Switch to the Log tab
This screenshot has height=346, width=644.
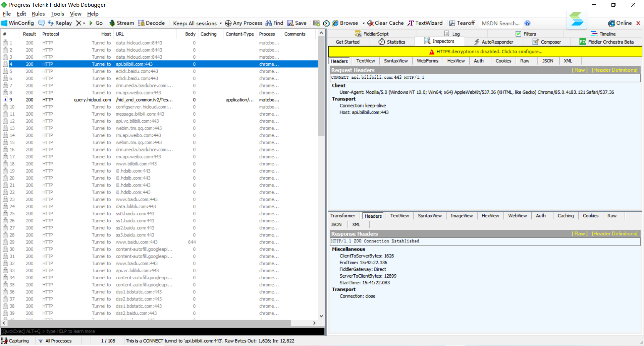(x=452, y=34)
